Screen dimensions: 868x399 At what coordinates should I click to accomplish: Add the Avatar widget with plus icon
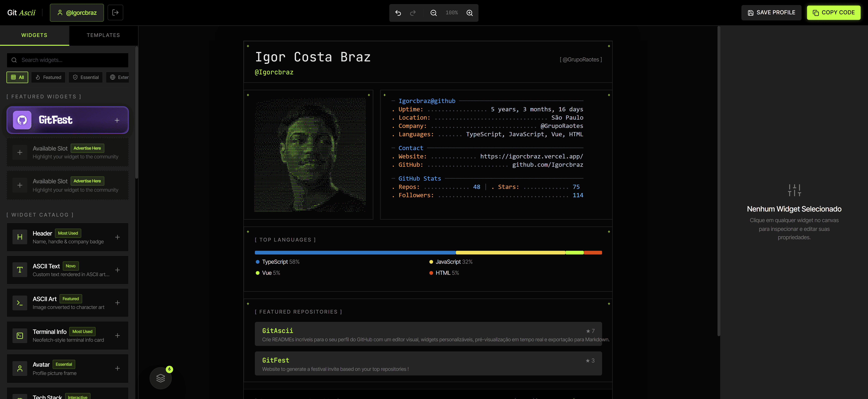[x=117, y=368]
